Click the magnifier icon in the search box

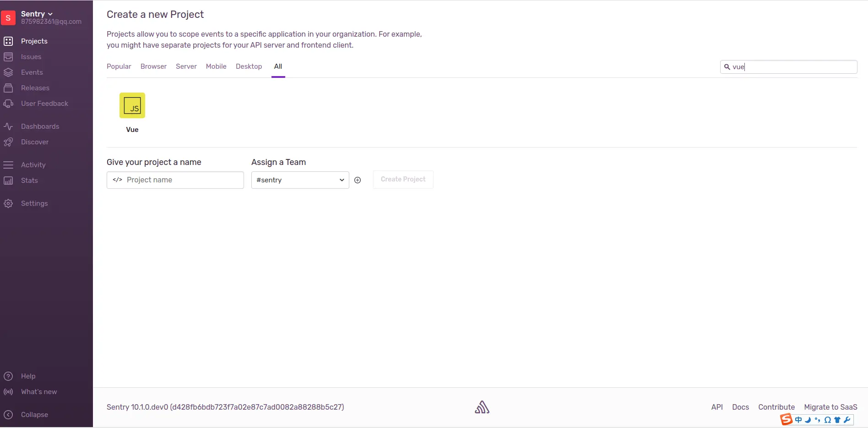(727, 67)
